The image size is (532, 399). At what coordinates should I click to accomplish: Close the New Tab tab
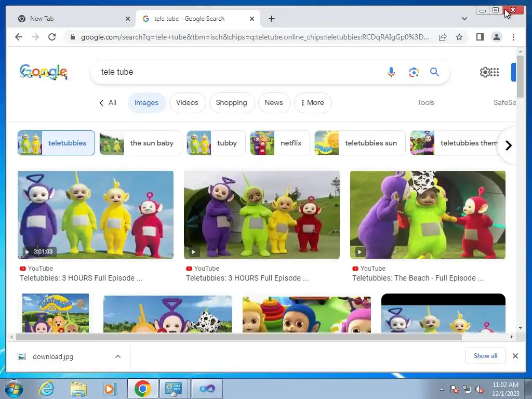[128, 19]
